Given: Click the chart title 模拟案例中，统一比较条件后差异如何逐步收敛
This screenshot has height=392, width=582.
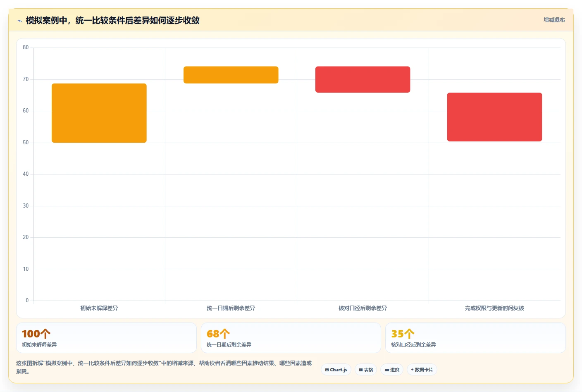Looking at the screenshot, I should (x=112, y=20).
